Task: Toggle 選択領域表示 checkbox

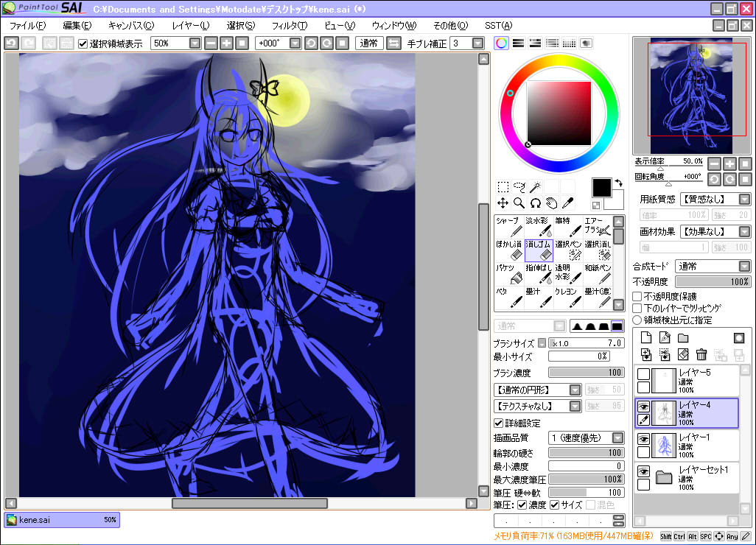Action: coord(83,44)
